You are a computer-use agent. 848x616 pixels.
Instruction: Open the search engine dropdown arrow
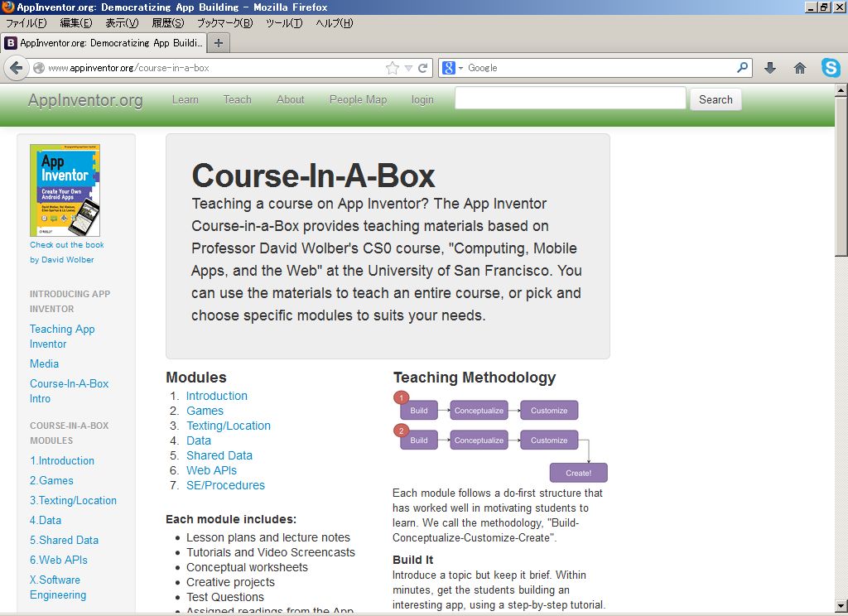(x=461, y=67)
